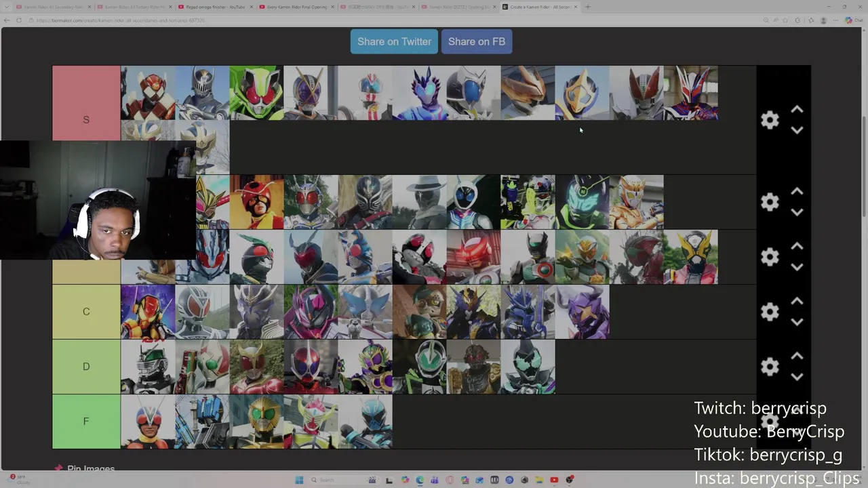The height and width of the screenshot is (488, 868).
Task: Select gold-helmeted rider image in F tier
Action: click(x=256, y=422)
